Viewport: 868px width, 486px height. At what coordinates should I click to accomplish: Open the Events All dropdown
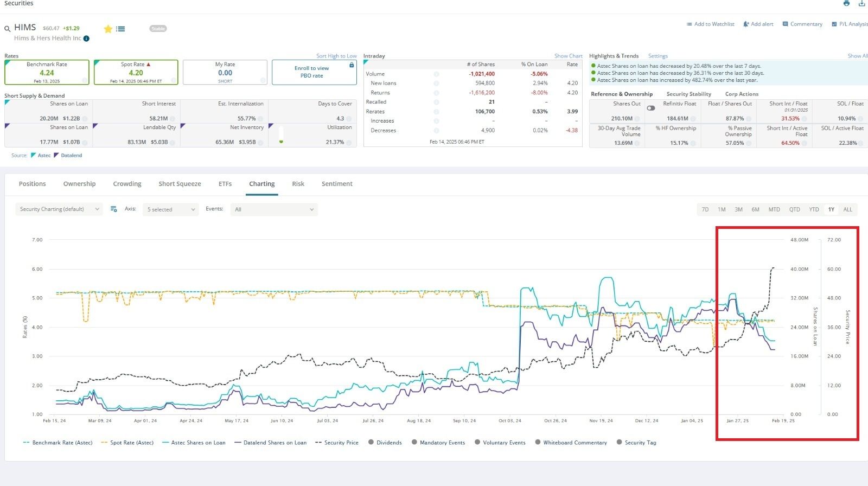(x=274, y=209)
